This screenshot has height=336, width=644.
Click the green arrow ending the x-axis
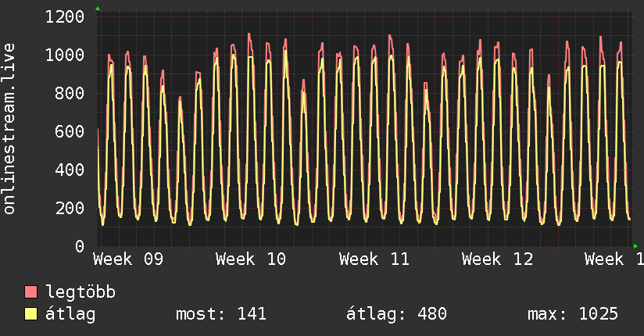(x=635, y=246)
